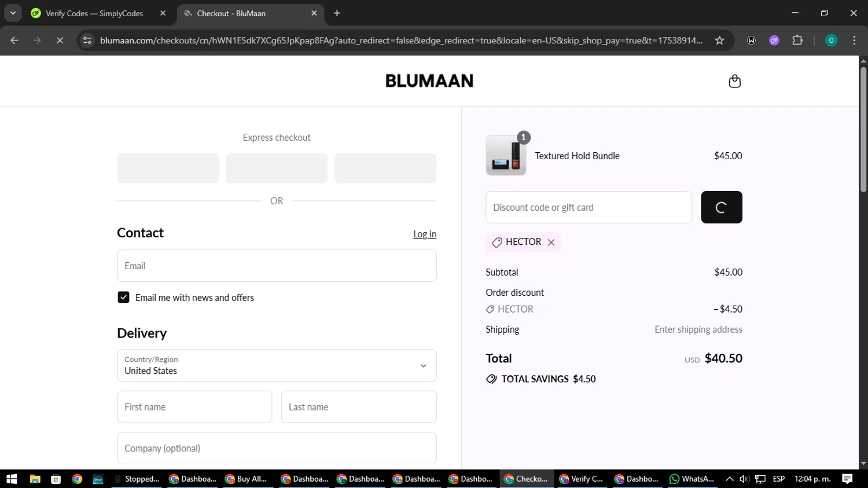This screenshot has width=868, height=488.
Task: Click the discount amount – $4.50
Action: click(x=728, y=309)
